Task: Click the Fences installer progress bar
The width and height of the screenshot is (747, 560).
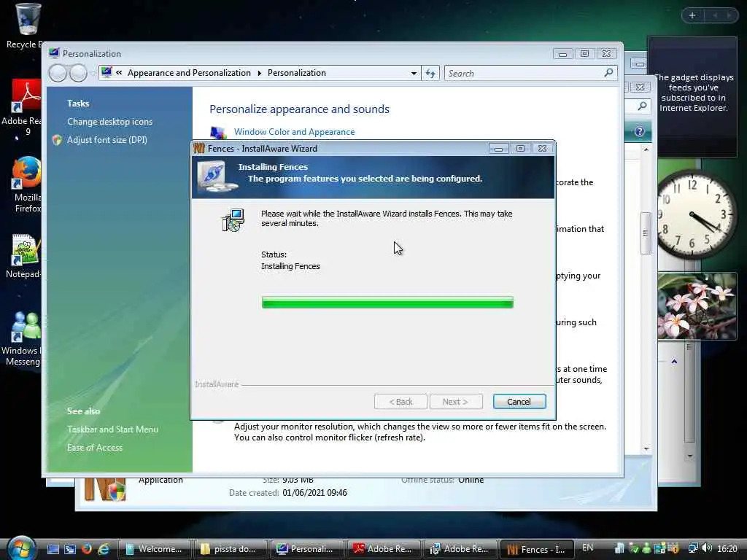Action: [387, 303]
